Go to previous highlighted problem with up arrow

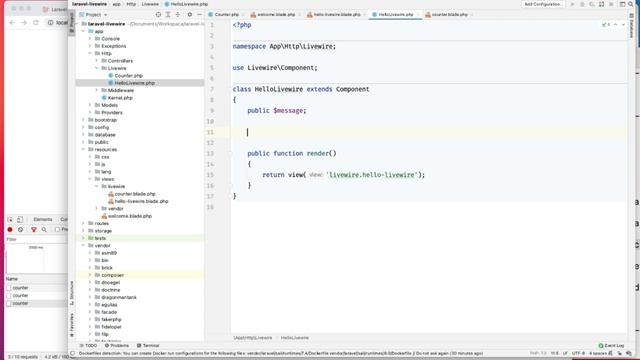click(616, 25)
